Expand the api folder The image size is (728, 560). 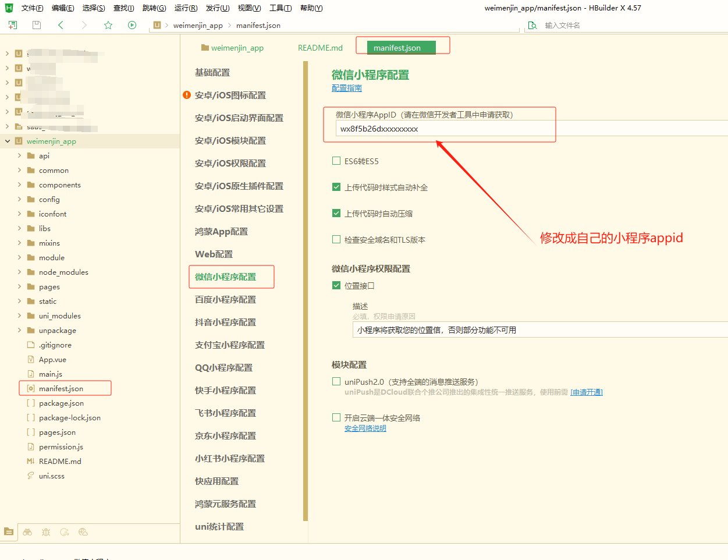tap(19, 155)
